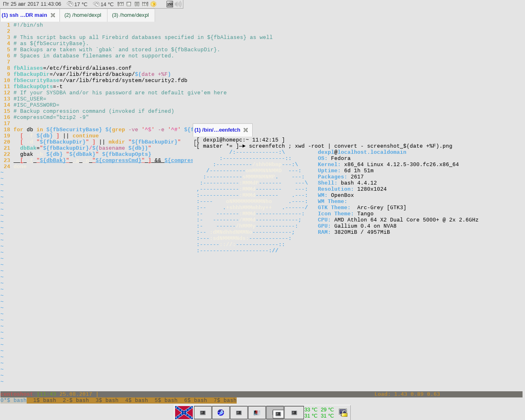Close the '(1) /bin/…eenfetch' tab
Screen dimensions: 525x420
tap(246, 130)
